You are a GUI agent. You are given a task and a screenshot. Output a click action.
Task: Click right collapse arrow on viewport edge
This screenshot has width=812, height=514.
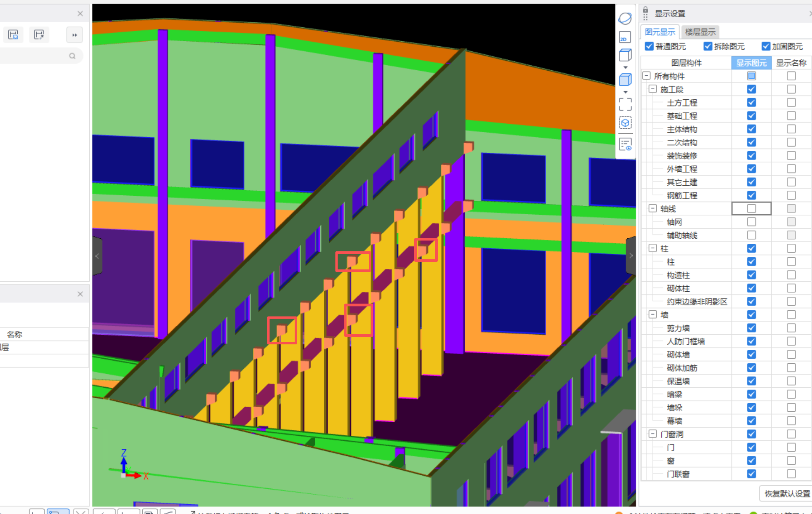[x=631, y=256]
